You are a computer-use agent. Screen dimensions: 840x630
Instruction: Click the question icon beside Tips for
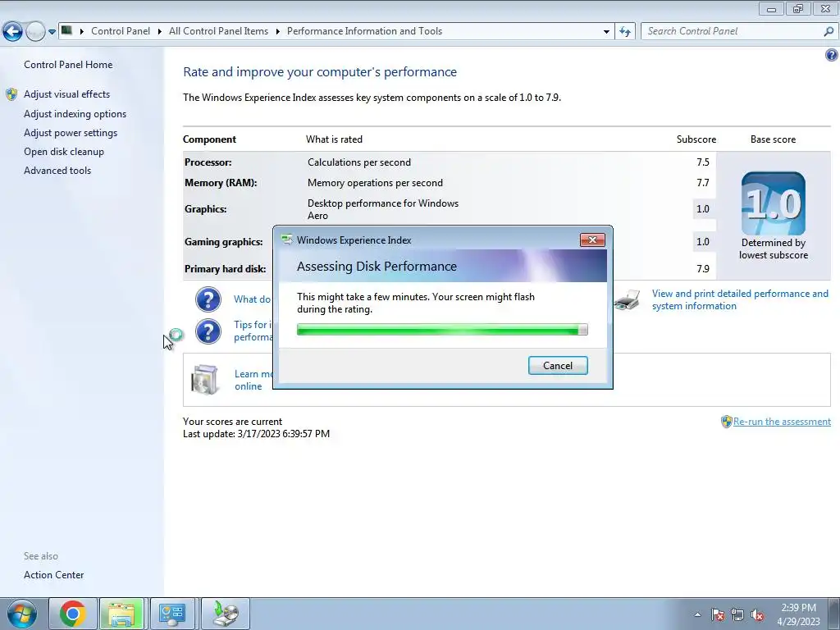[x=208, y=331]
